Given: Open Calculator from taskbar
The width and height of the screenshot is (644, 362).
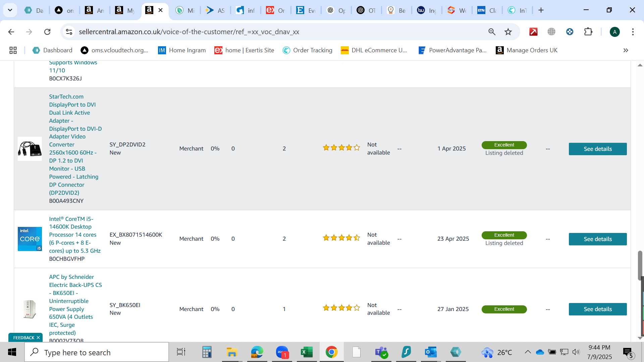Looking at the screenshot, I should (207, 352).
